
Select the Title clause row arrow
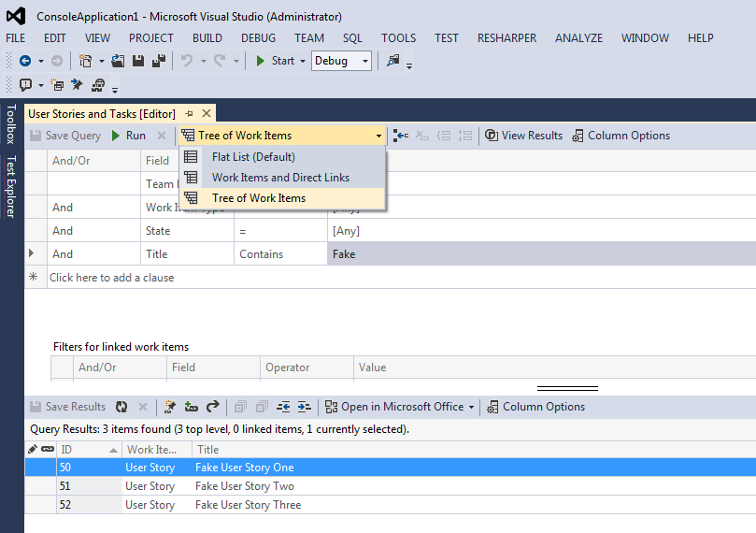click(x=32, y=253)
